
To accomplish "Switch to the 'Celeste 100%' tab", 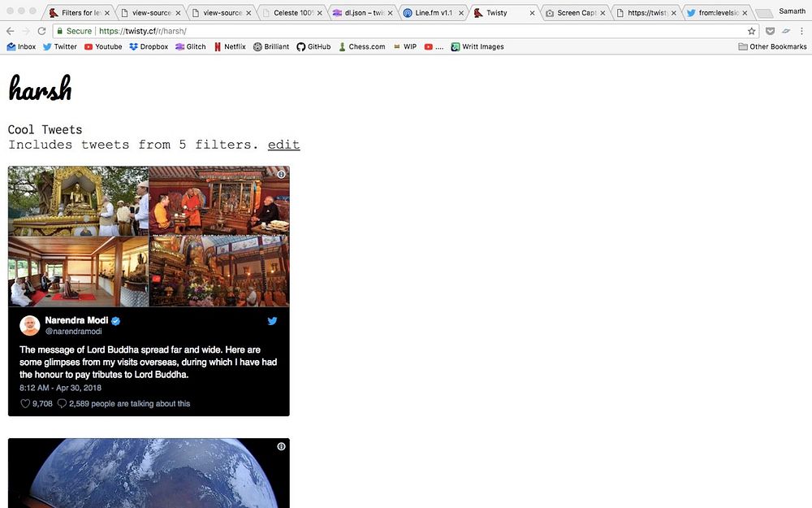I will click(292, 12).
